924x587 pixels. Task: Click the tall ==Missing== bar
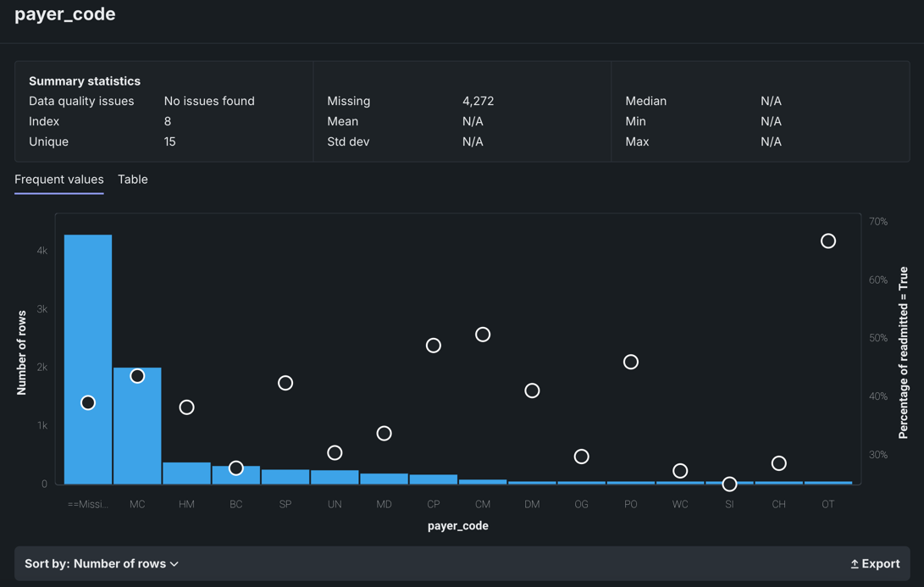point(88,322)
